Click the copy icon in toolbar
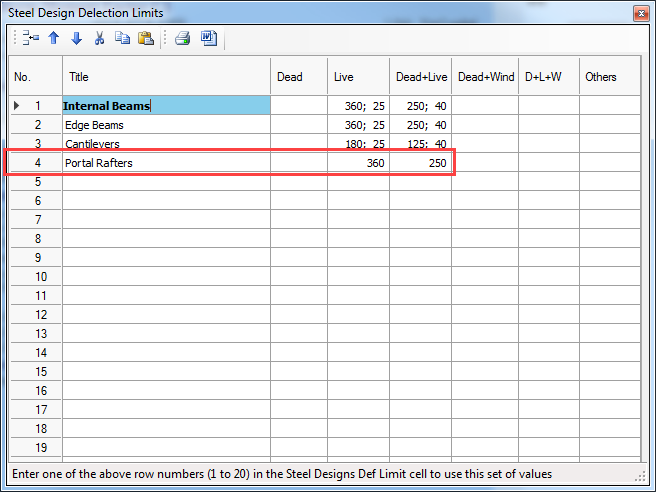This screenshot has width=656, height=492. click(122, 39)
